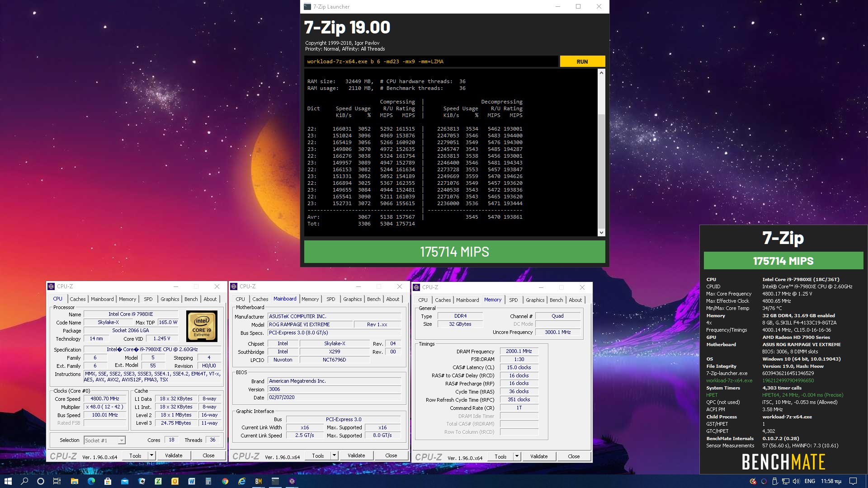Launch Outlook from the taskbar
Viewport: 868px width, 488px height.
175,481
